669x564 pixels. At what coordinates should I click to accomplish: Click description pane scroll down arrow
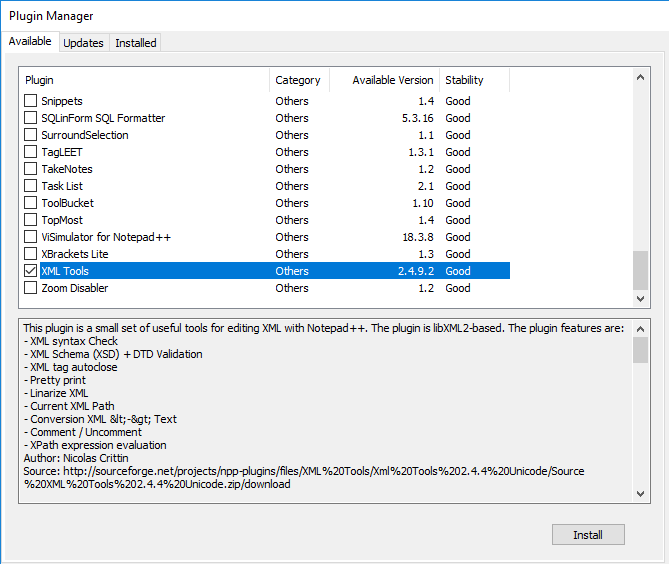(640, 494)
